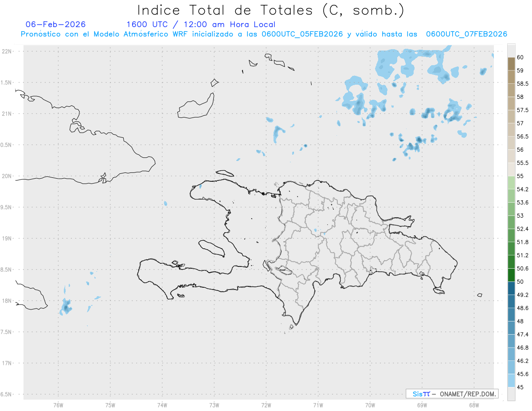Click the dark brown swatch between 59 and 60

pyautogui.click(x=511, y=64)
